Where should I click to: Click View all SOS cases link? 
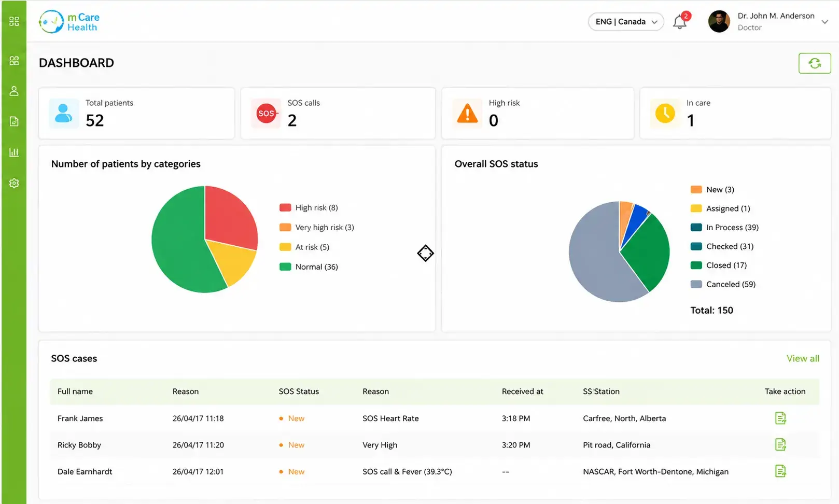[803, 358]
